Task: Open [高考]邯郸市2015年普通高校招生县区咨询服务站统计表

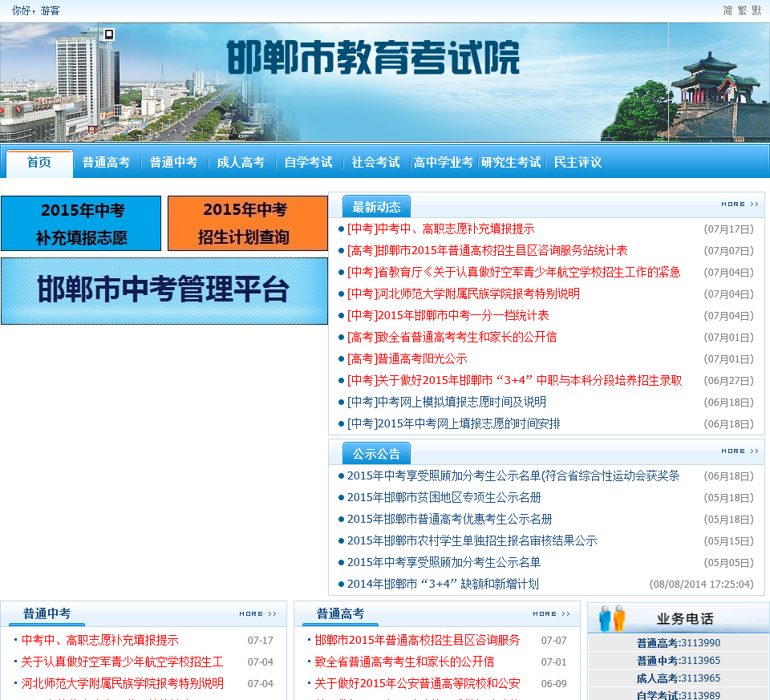Action: point(487,251)
